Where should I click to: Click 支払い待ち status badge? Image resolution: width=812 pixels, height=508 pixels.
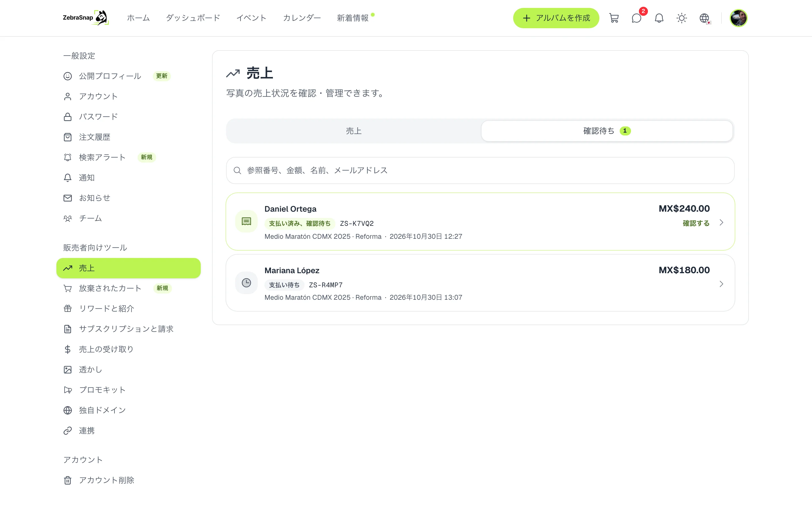click(x=284, y=285)
